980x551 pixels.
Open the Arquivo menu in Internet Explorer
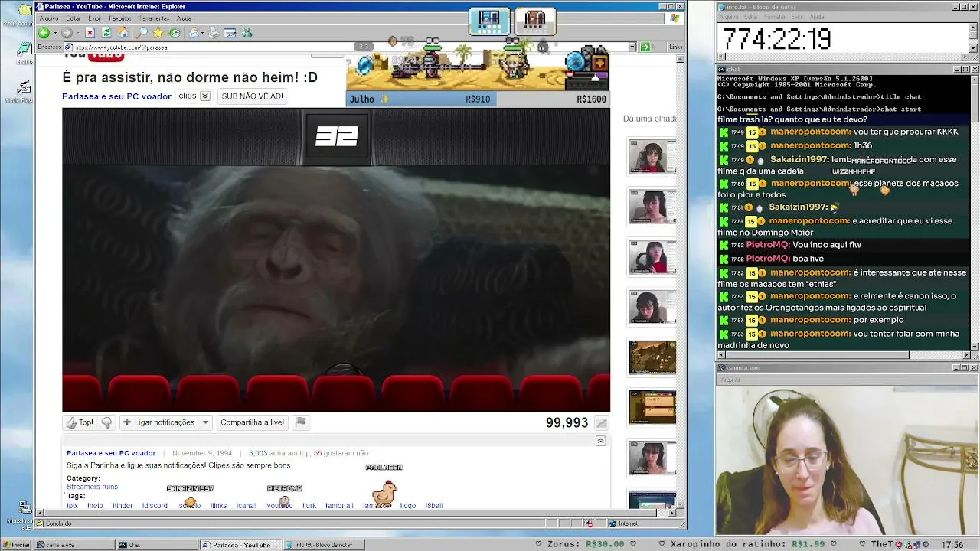click(49, 18)
